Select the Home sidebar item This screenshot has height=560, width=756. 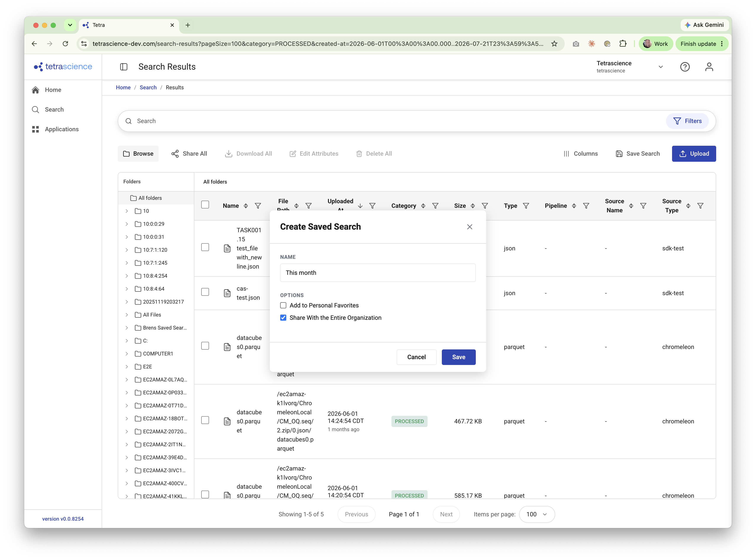coord(53,90)
